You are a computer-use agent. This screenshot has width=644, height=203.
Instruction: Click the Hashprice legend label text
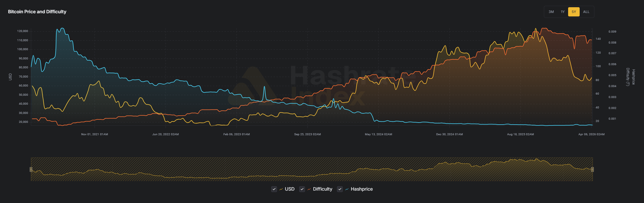[x=362, y=189]
